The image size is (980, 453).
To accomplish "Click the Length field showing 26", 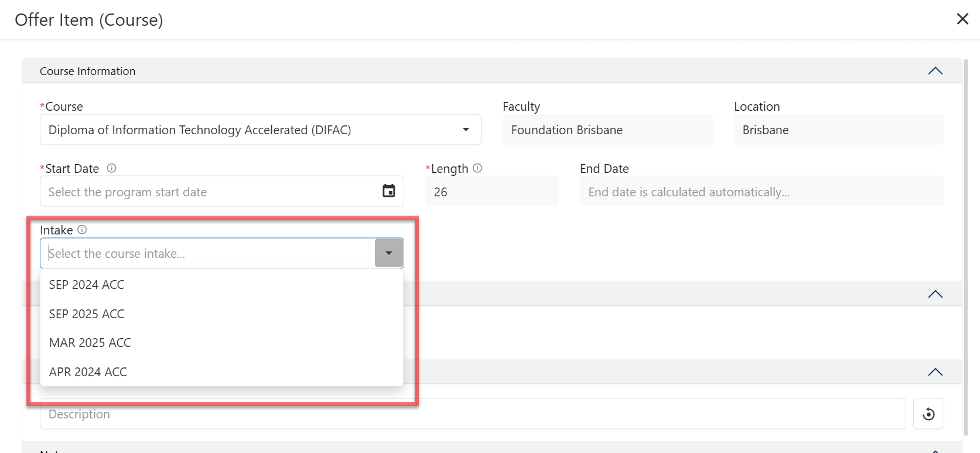I will [491, 192].
